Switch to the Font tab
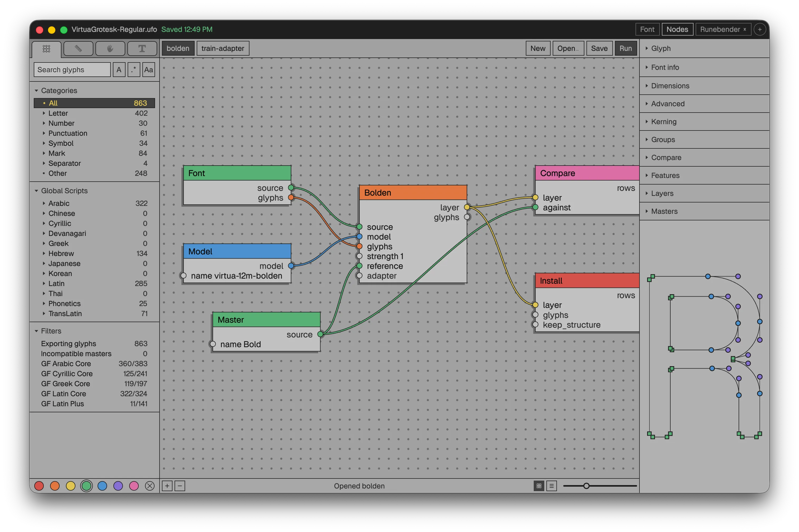 pos(647,30)
